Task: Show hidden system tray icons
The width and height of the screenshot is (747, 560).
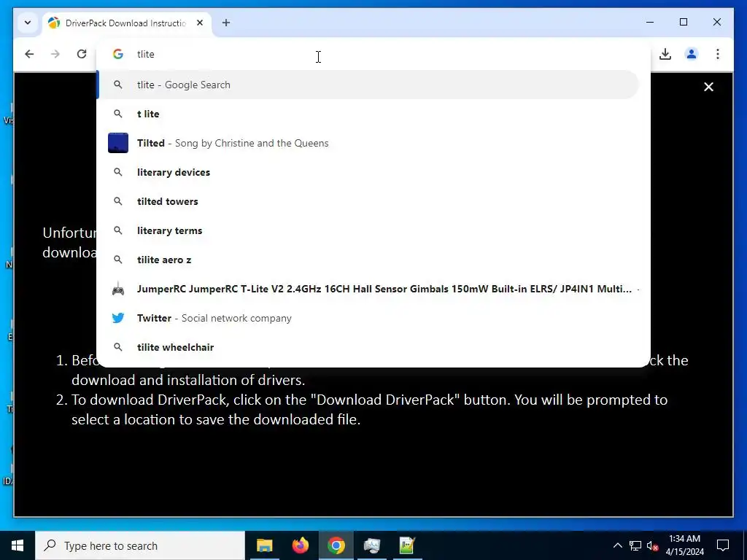Action: pos(617,545)
